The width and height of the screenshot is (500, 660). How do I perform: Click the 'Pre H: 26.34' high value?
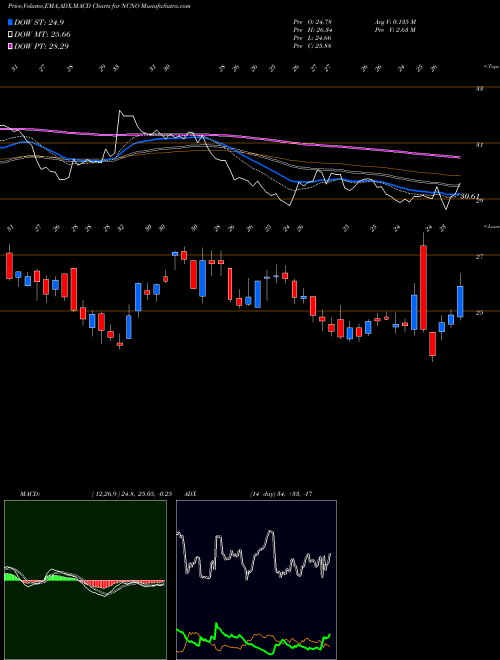[313, 29]
